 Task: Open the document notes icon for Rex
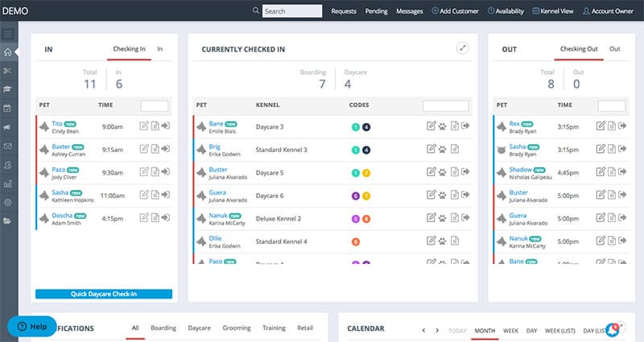612,126
